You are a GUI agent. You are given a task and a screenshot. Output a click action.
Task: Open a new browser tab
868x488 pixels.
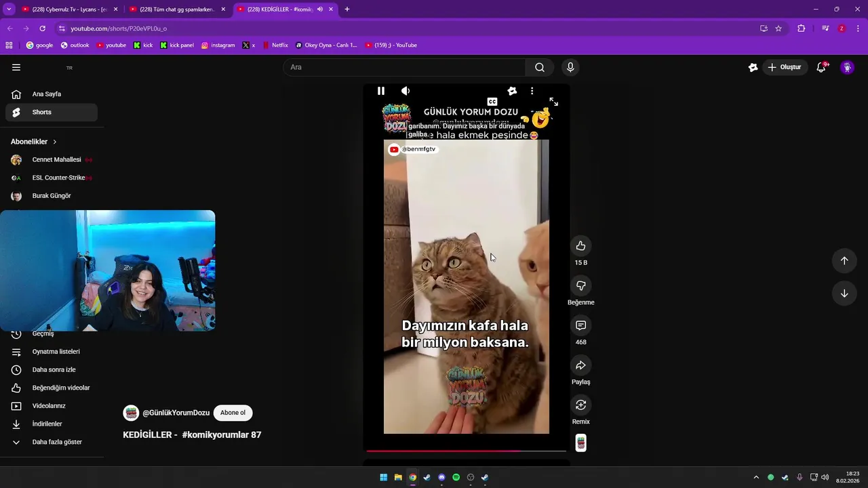coord(347,9)
